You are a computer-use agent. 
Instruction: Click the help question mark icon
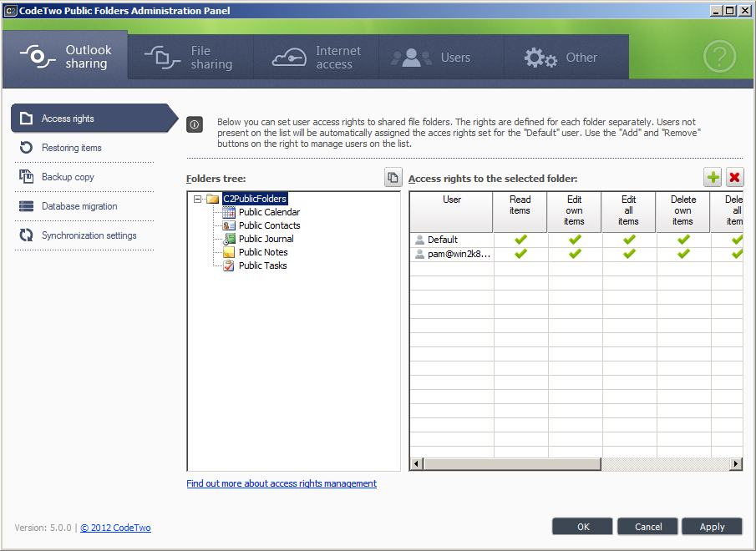719,57
